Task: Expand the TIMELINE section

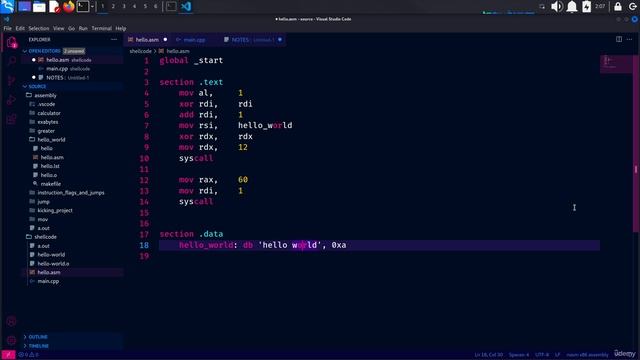Action: pyautogui.click(x=73, y=346)
